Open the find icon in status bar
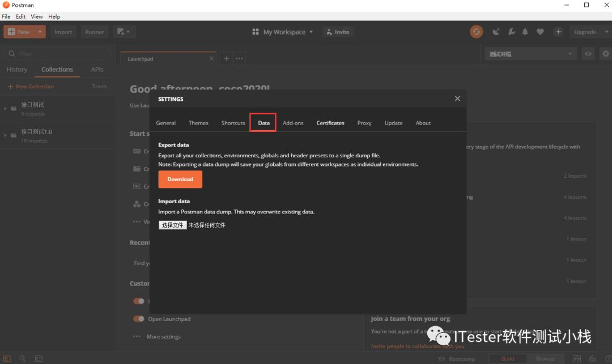Viewport: 612px width, 364px height. [22, 358]
